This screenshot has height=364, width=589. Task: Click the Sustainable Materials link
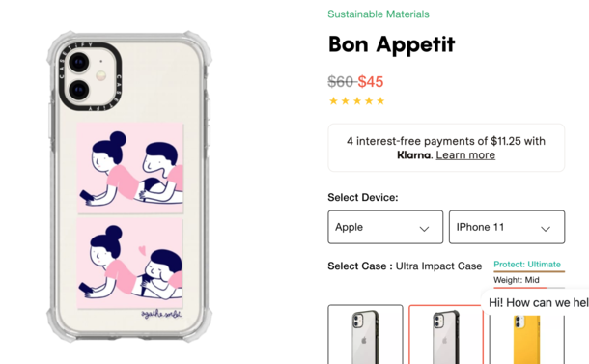(x=379, y=14)
